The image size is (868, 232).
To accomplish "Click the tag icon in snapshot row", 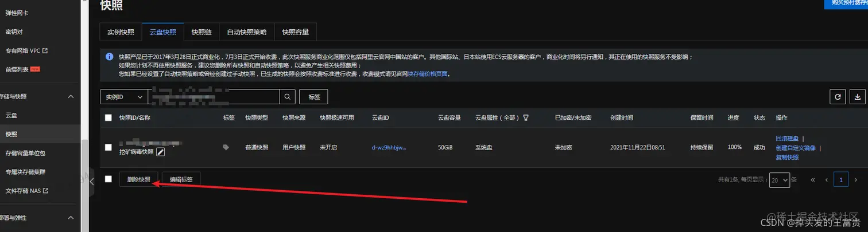I will tap(226, 147).
